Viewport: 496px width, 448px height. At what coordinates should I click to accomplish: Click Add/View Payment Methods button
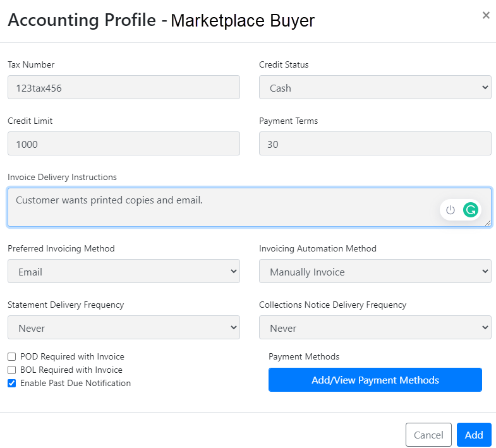(375, 380)
